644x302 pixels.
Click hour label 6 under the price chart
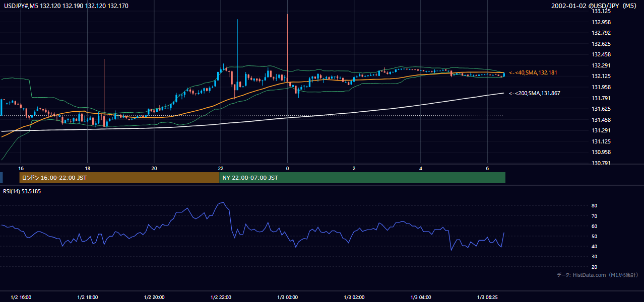pos(487,168)
